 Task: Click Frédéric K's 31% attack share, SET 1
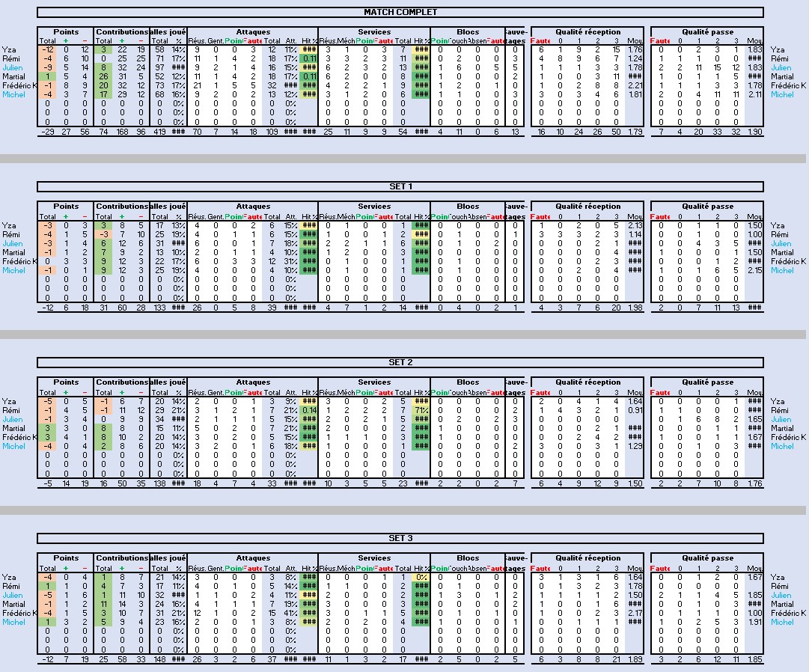pyautogui.click(x=290, y=261)
